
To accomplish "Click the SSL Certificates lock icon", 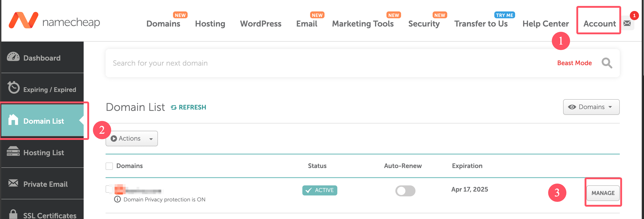I will pos(13,214).
